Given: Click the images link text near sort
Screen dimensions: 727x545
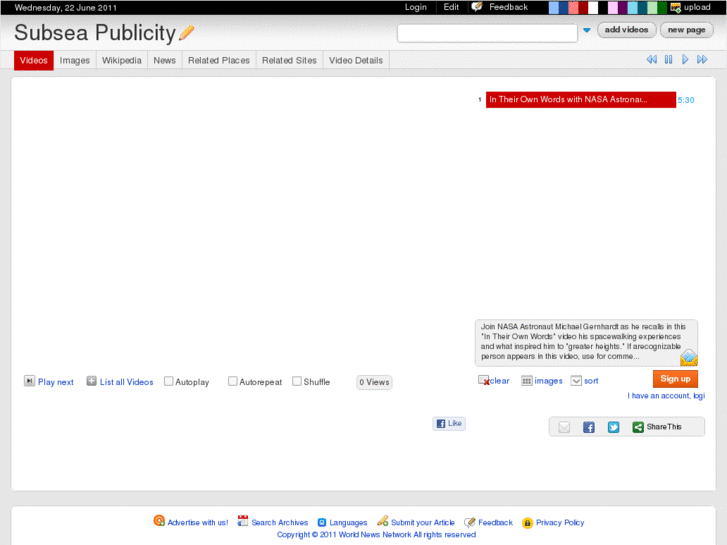Looking at the screenshot, I should [548, 381].
